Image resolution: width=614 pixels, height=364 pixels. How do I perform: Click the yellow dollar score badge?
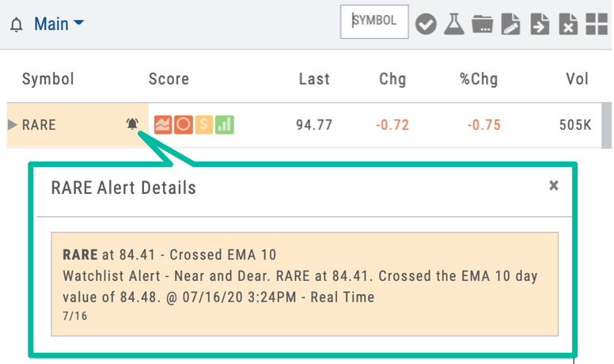point(203,124)
